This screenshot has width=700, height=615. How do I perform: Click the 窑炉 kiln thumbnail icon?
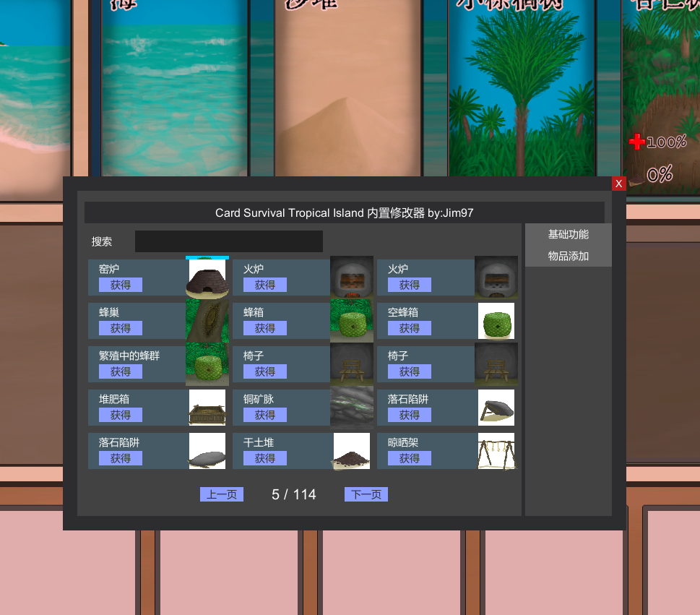tap(207, 277)
